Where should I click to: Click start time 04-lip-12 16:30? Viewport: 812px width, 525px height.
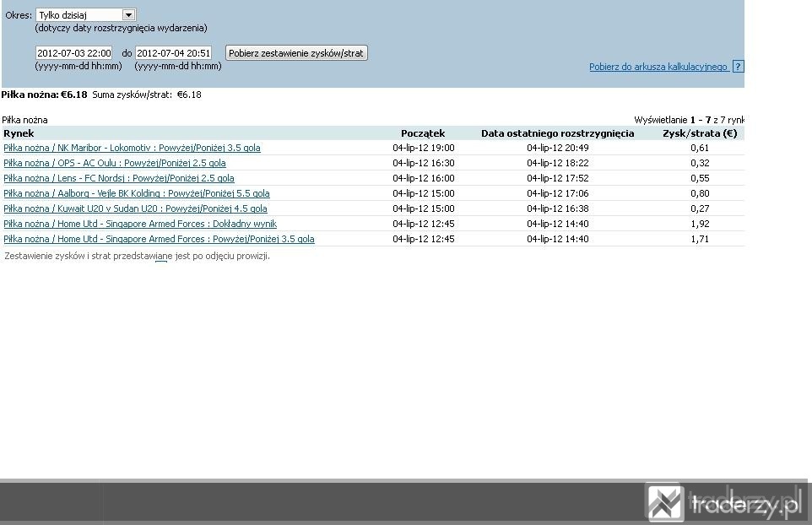coord(423,163)
